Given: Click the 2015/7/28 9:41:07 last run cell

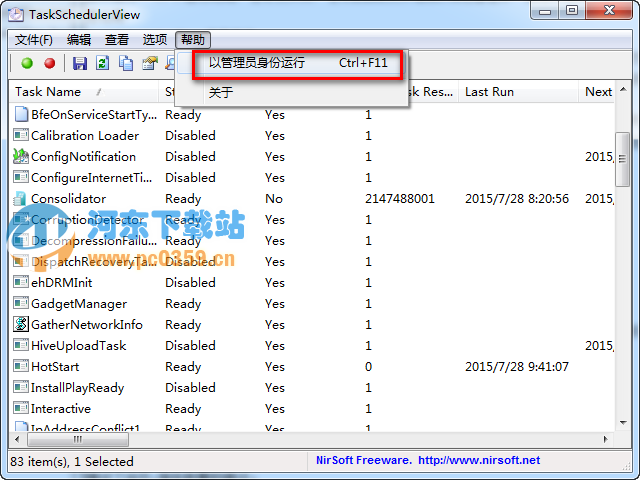Looking at the screenshot, I should (517, 367).
